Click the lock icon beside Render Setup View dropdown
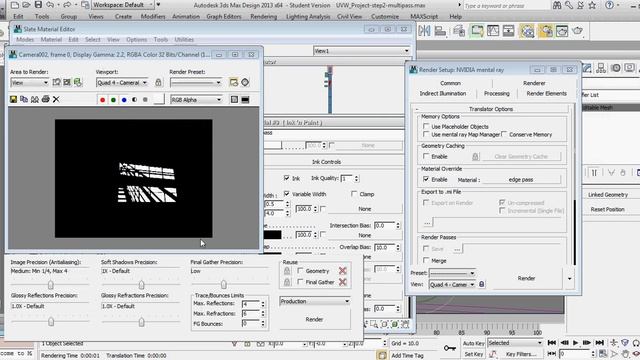This screenshot has width=640, height=360. [x=482, y=284]
